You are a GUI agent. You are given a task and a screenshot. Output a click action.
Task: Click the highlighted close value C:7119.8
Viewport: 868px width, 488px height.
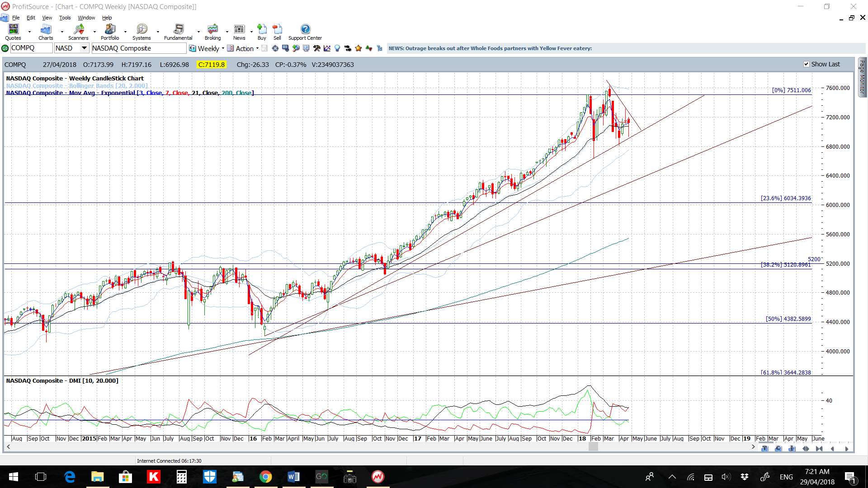tap(211, 65)
